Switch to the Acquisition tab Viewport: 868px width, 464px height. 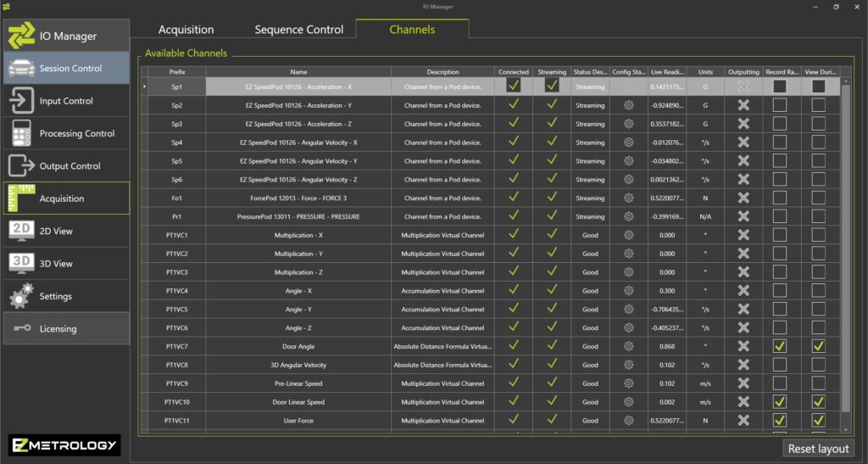186,30
